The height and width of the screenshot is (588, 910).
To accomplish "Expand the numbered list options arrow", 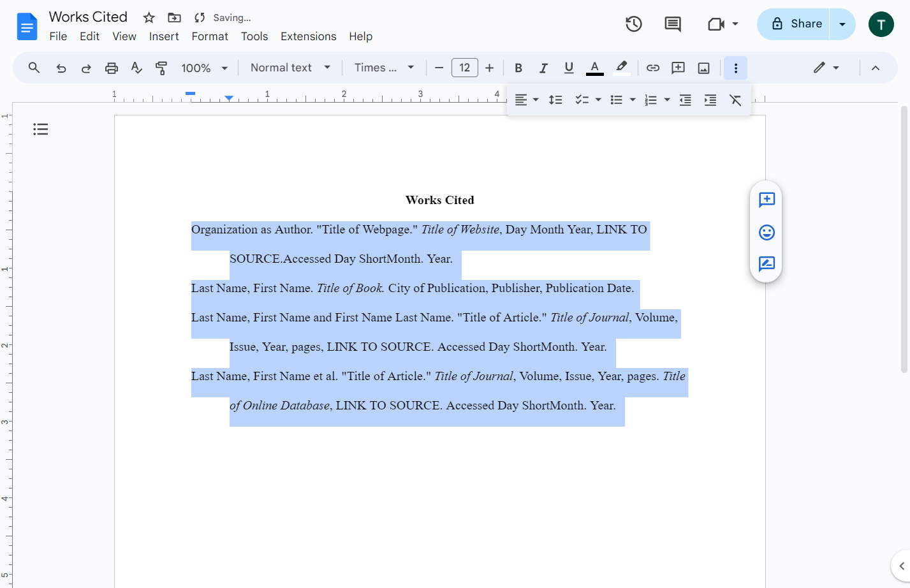I will coord(667,100).
